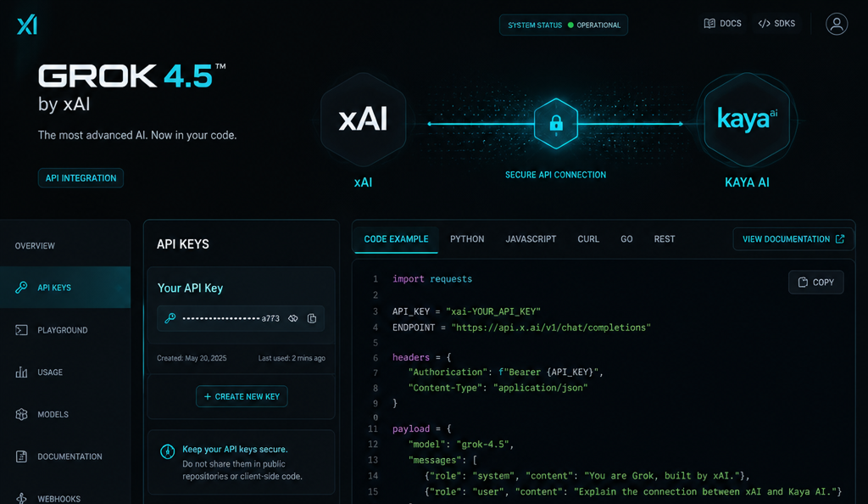This screenshot has height=504, width=868.
Task: Switch to the GO tab
Action: click(626, 239)
